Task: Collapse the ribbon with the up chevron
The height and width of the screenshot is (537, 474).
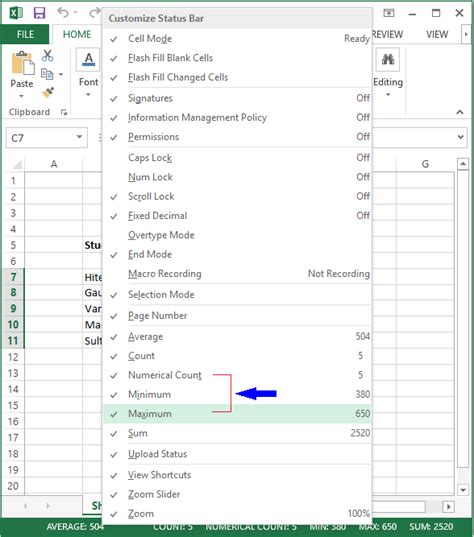Action: [x=460, y=112]
